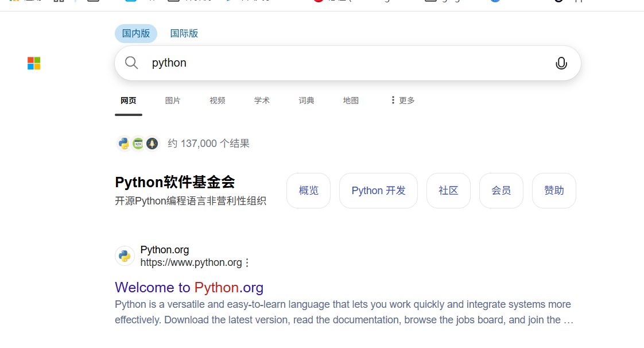Switch to 国内版 search mode
This screenshot has width=644, height=348.
pyautogui.click(x=136, y=33)
